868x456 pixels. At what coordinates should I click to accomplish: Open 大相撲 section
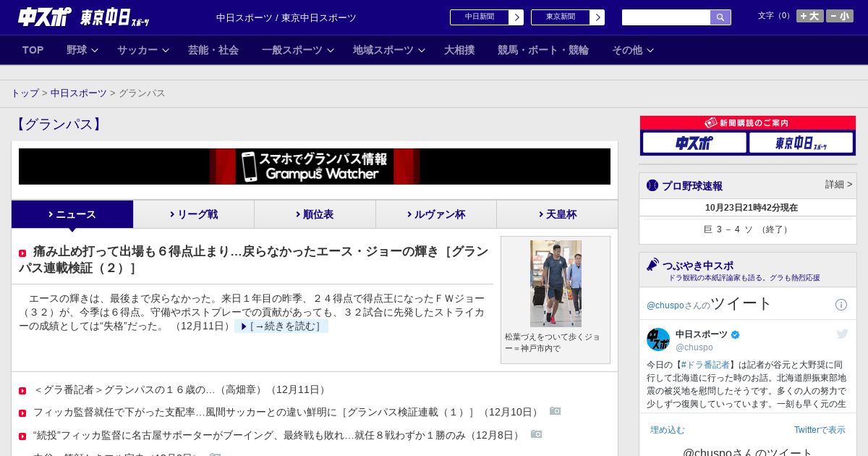tap(459, 50)
